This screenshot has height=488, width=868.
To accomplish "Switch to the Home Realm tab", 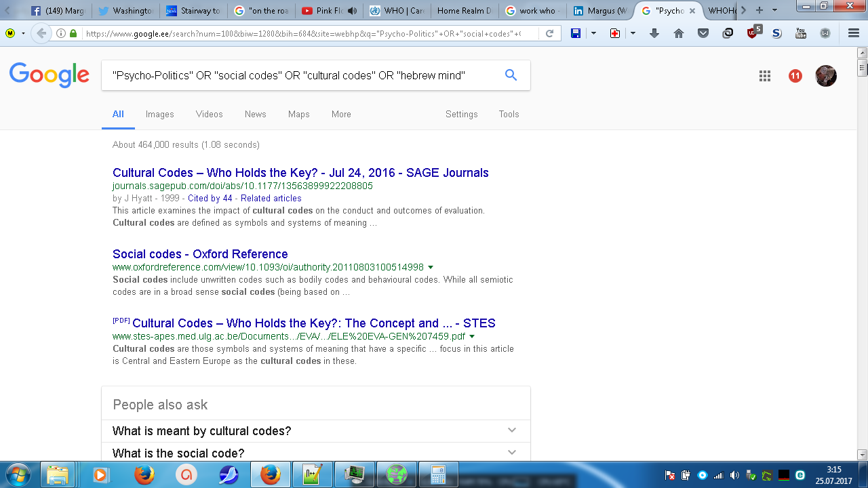I will coord(465,11).
